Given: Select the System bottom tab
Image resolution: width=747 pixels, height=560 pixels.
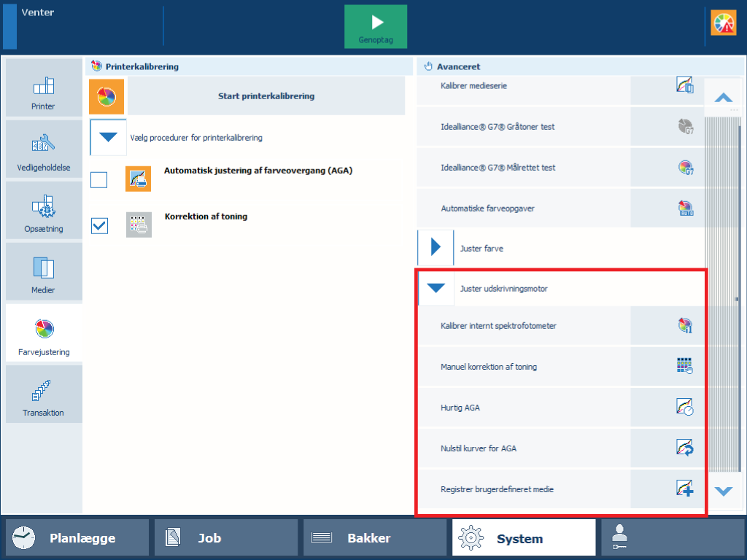Looking at the screenshot, I should click(524, 538).
